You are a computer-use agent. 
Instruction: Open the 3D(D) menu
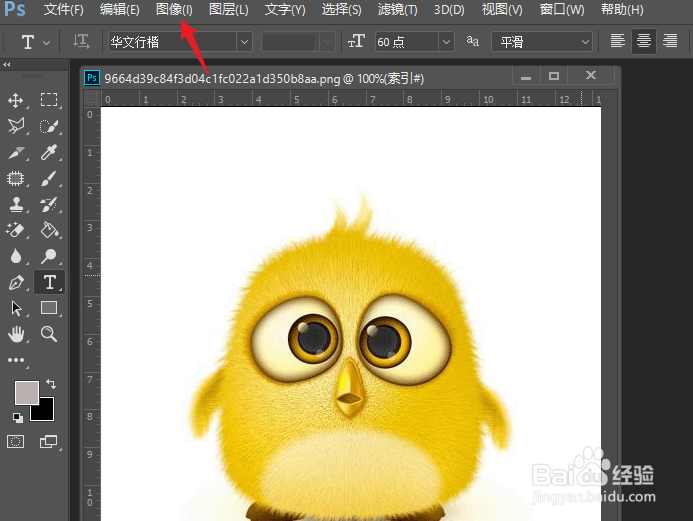pos(449,9)
